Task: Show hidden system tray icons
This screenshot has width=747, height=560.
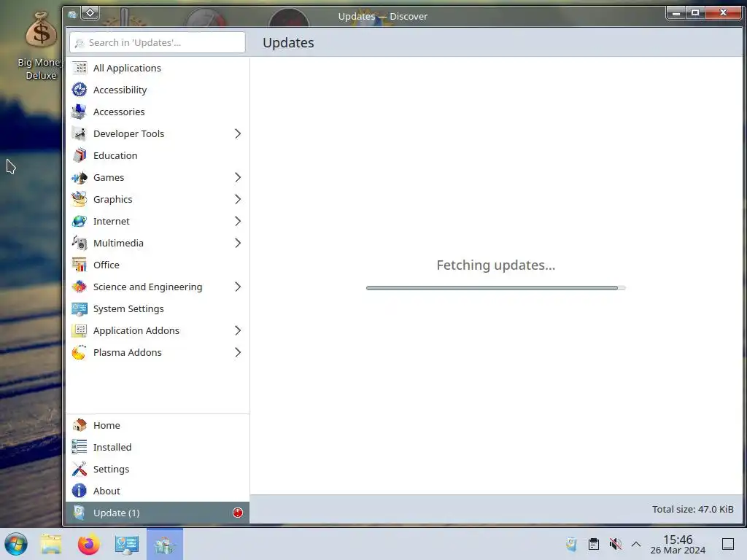Action: click(x=636, y=544)
